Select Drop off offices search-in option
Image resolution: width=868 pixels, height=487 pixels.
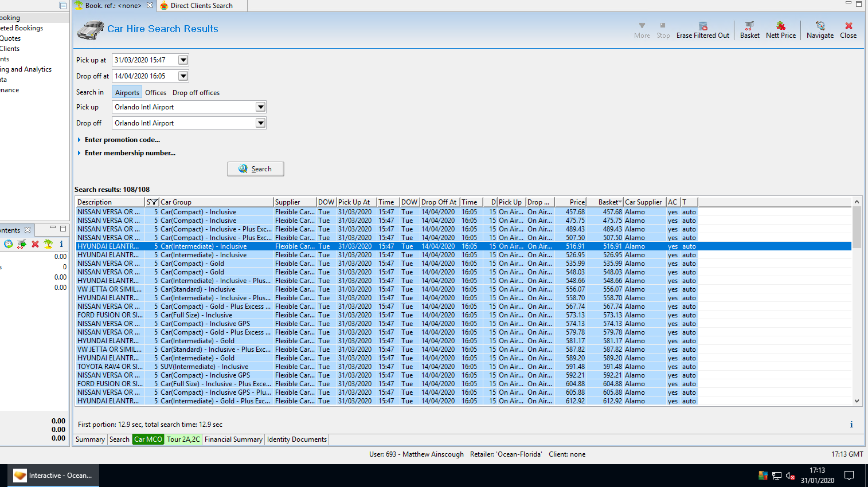[196, 92]
